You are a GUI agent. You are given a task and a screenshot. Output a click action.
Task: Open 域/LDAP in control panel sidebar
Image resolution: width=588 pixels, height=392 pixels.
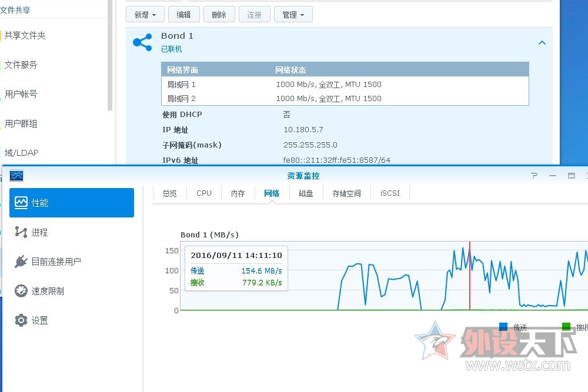pos(21,153)
